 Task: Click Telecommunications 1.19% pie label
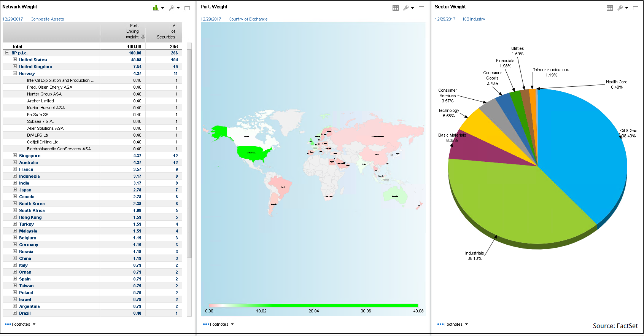coord(551,72)
